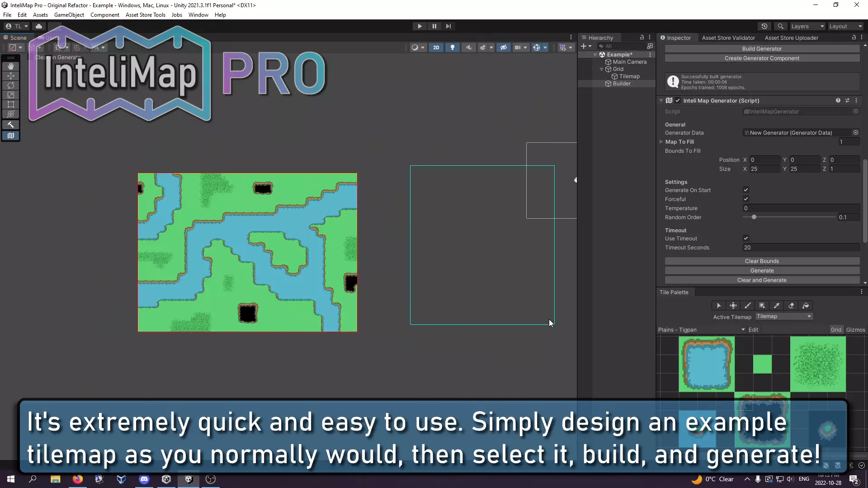Open the Window menu
This screenshot has width=868, height=488.
coord(198,15)
